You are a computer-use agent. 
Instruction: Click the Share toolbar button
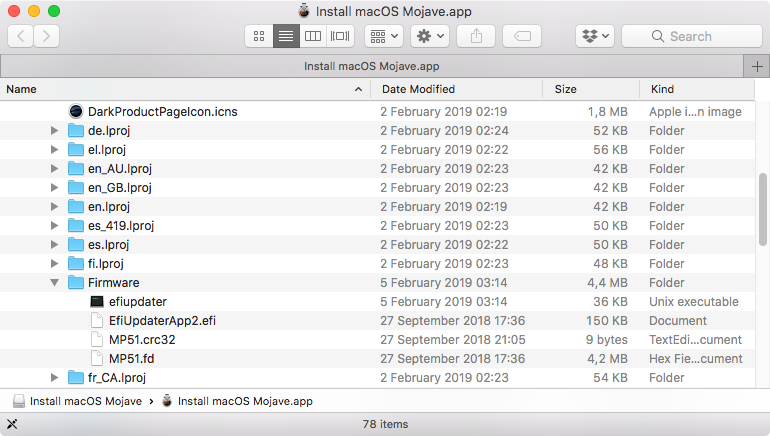(476, 36)
